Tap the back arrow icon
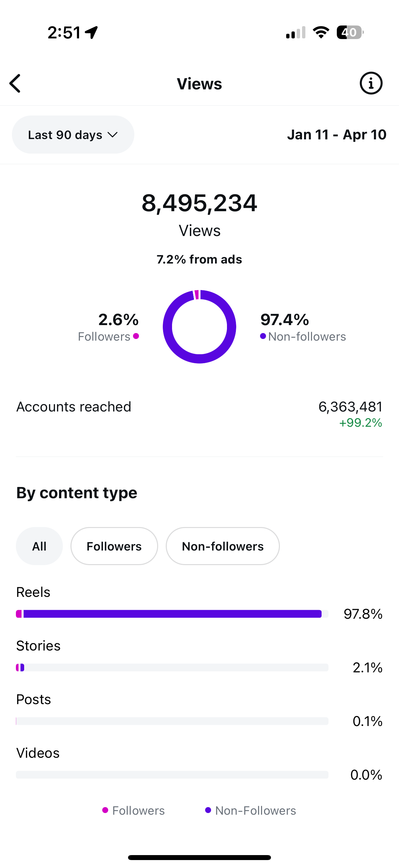This screenshot has width=399, height=868. [15, 83]
